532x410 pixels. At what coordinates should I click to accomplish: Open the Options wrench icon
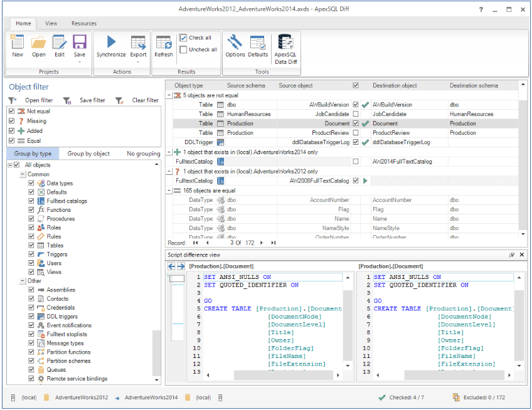[x=235, y=42]
